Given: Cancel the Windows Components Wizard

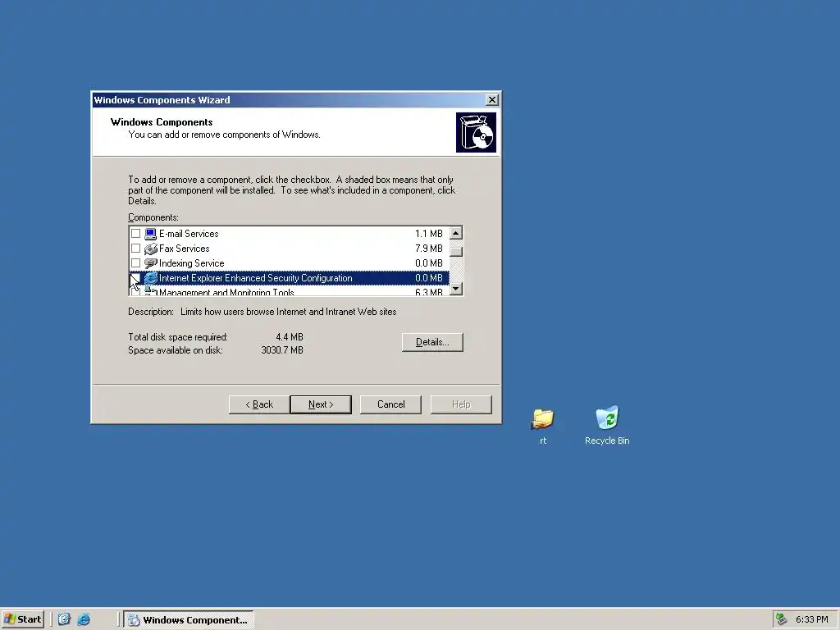Looking at the screenshot, I should 390,404.
